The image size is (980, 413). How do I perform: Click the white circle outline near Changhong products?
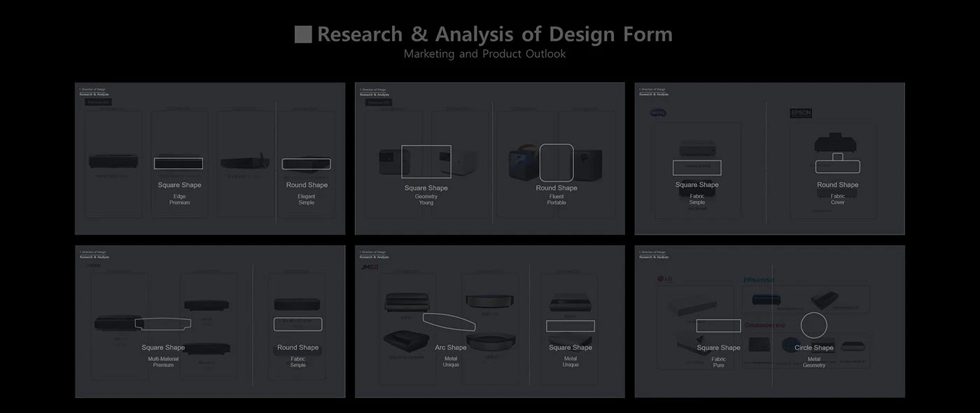pos(814,325)
